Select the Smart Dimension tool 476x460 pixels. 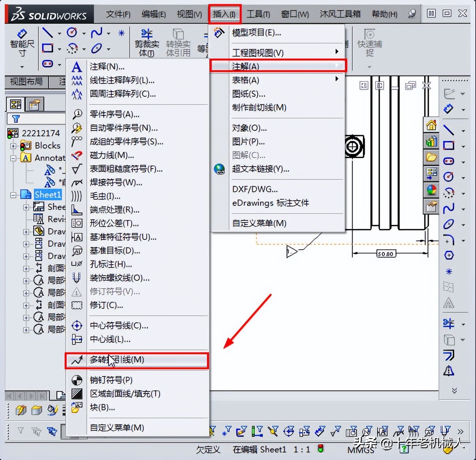21,41
